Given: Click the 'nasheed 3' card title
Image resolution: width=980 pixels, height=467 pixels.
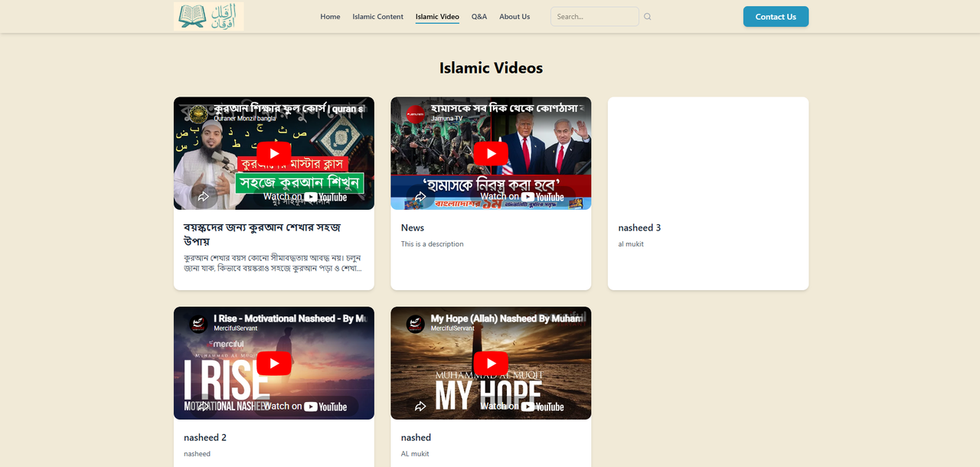Looking at the screenshot, I should click(639, 227).
